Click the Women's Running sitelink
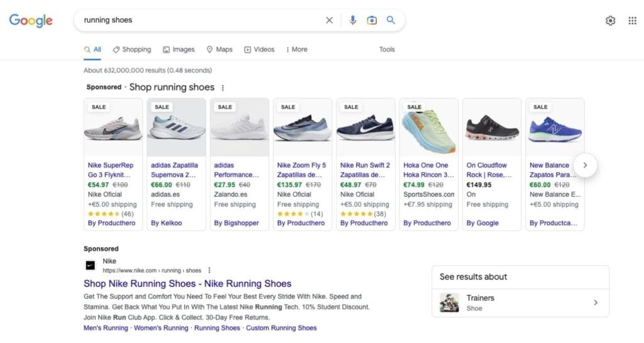644x343 pixels. pos(161,328)
